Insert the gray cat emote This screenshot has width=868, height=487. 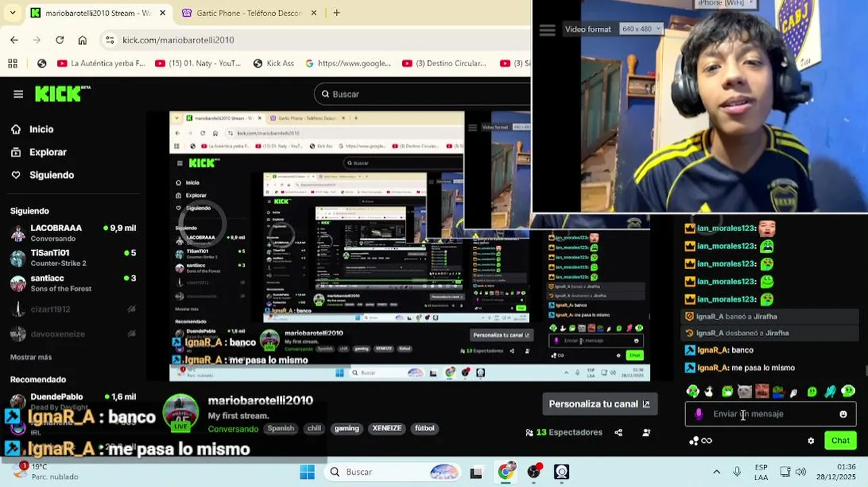[744, 391]
